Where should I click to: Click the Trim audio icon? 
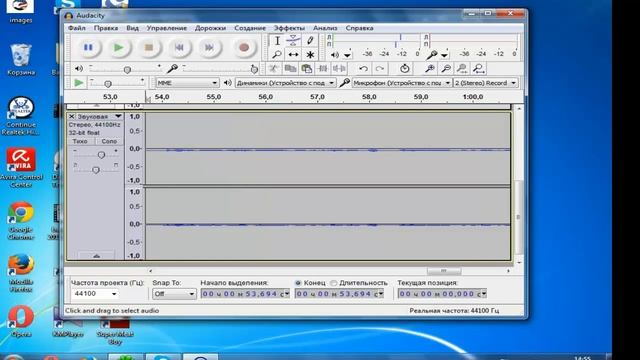click(323, 69)
